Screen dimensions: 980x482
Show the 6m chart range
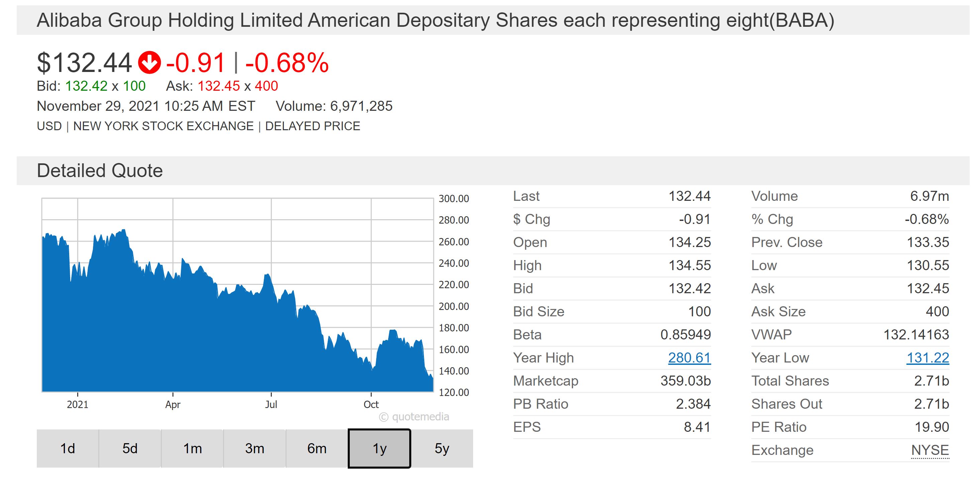[317, 449]
